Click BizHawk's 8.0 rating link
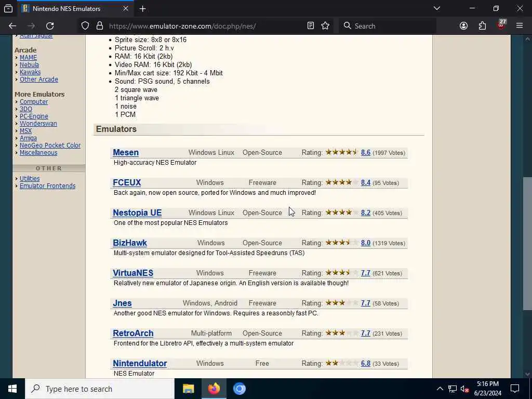 365,243
